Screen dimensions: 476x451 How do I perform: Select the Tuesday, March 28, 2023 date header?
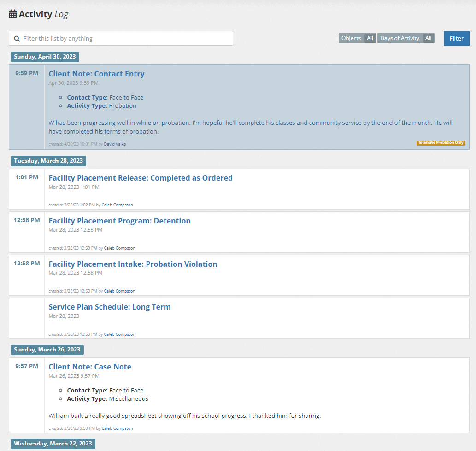pos(48,161)
